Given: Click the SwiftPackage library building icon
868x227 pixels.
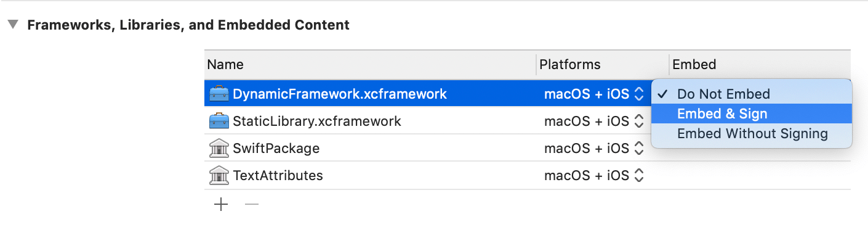Looking at the screenshot, I should pyautogui.click(x=219, y=148).
